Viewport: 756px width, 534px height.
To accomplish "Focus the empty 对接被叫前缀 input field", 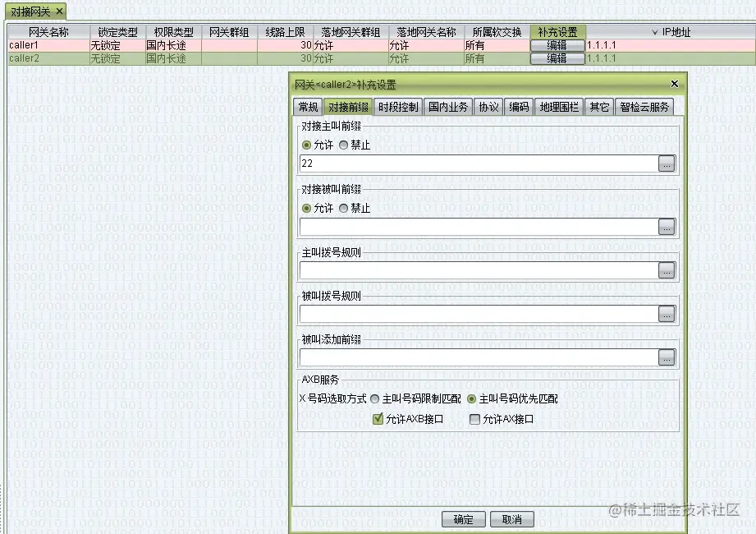I will [x=479, y=227].
